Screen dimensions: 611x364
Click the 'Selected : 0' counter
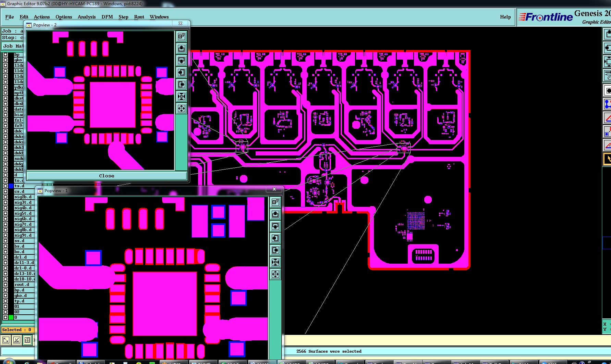(17, 330)
